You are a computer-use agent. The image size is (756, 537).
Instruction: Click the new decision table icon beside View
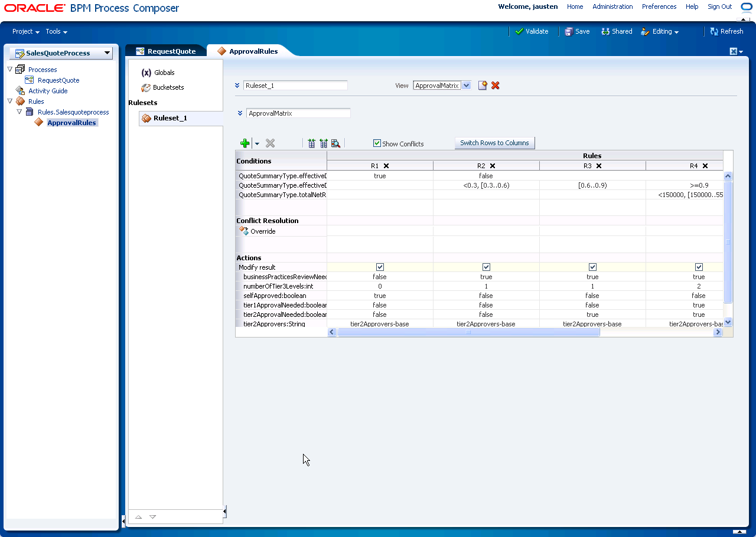point(483,86)
